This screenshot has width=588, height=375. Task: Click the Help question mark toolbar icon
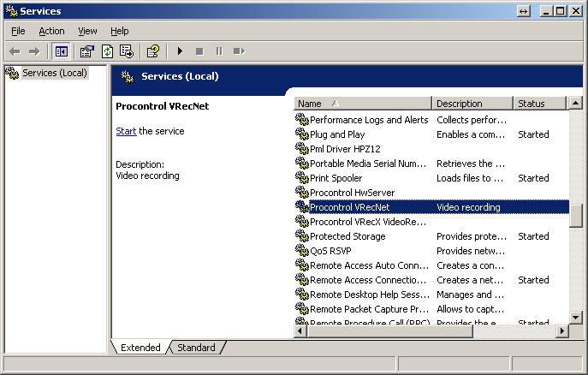coord(153,51)
